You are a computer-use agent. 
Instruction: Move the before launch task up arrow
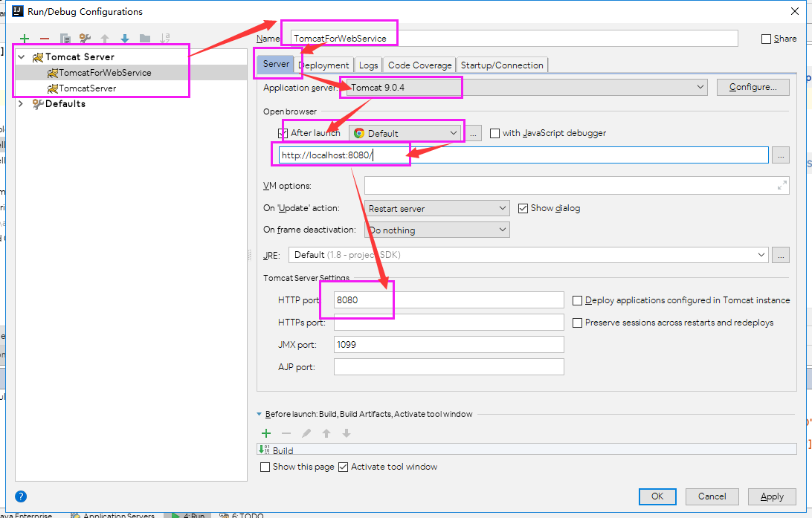coord(326,433)
